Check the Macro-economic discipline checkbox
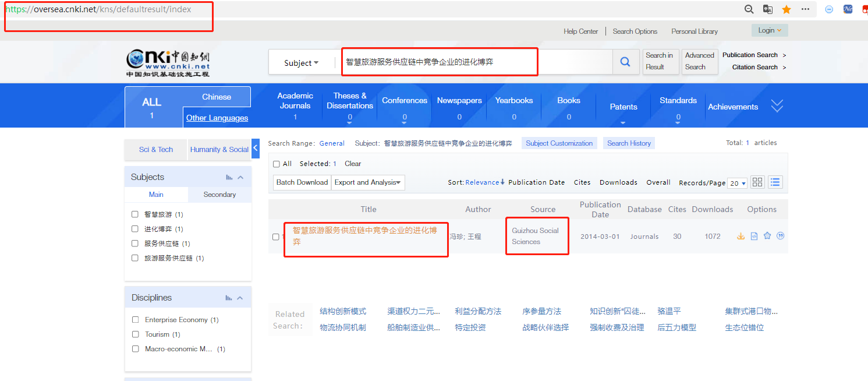Image resolution: width=868 pixels, height=381 pixels. tap(136, 349)
